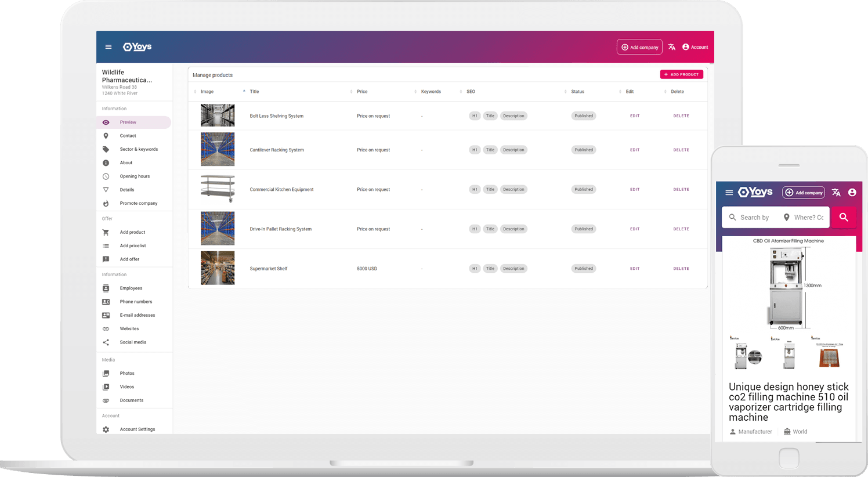Click the Commercial Kitchen Equipment thumbnail
Image resolution: width=868 pixels, height=477 pixels.
(x=218, y=189)
